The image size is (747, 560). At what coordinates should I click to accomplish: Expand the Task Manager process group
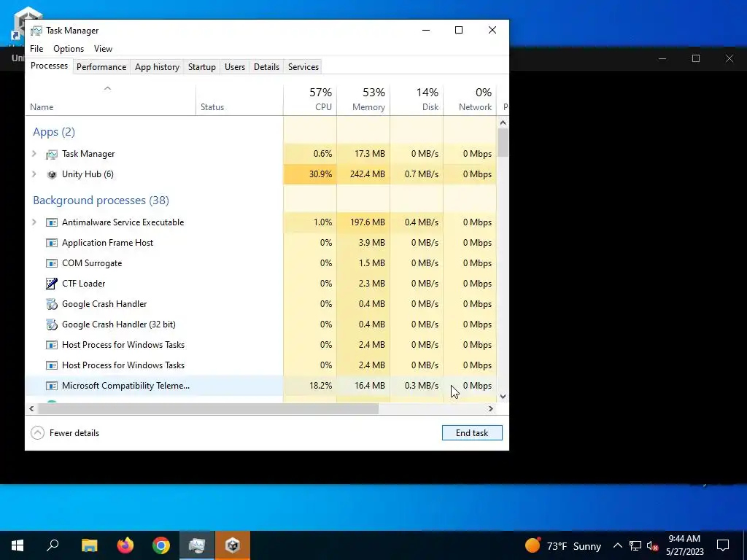coord(34,154)
